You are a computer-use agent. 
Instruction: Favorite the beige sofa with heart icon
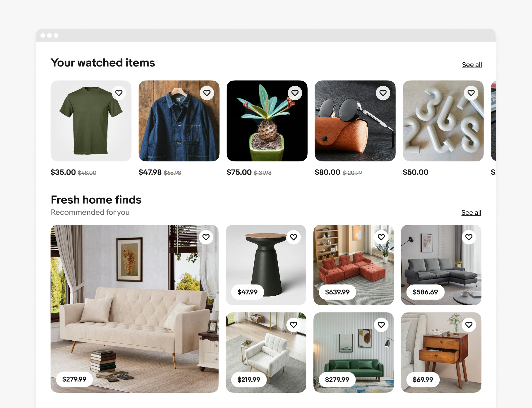coord(206,237)
